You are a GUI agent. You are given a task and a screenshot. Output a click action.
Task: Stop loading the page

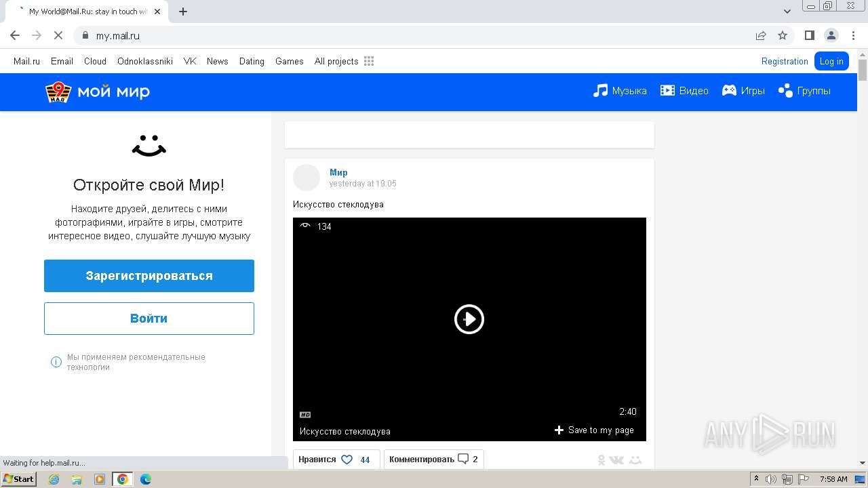click(x=58, y=35)
